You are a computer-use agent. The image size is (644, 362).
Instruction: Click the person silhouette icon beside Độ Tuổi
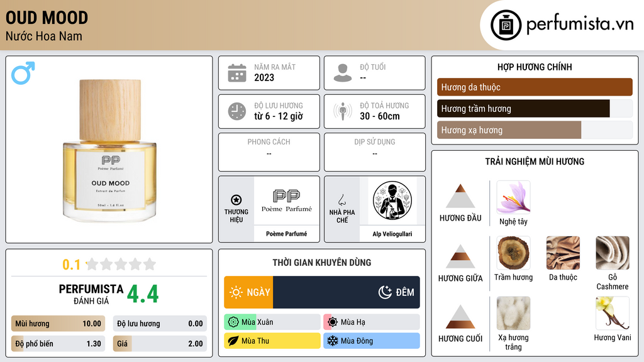click(343, 73)
